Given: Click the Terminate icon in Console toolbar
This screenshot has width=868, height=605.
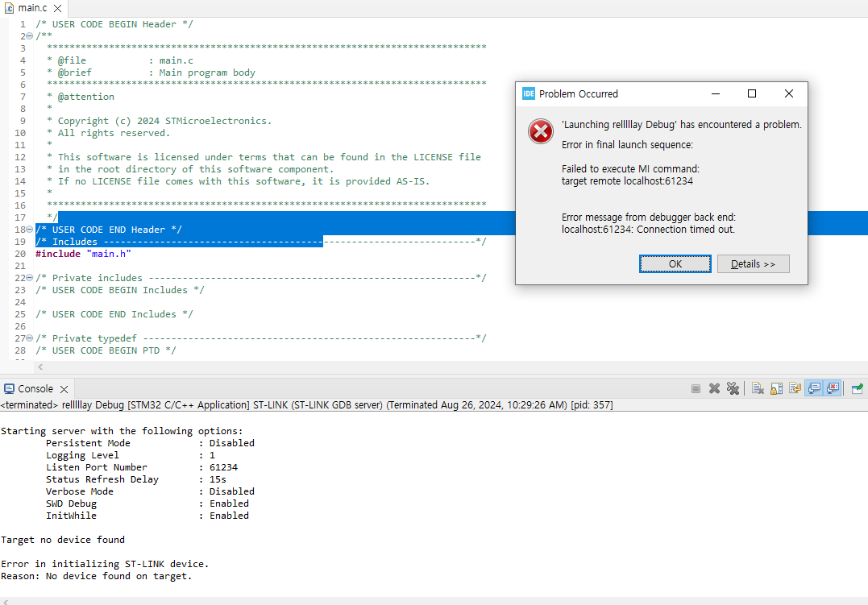Looking at the screenshot, I should [x=696, y=388].
